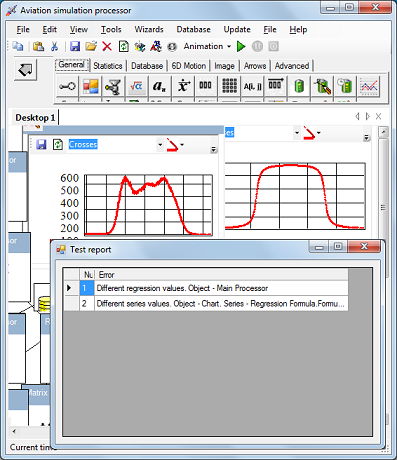Click the green Play animation button
The image size is (397, 460).
(241, 46)
